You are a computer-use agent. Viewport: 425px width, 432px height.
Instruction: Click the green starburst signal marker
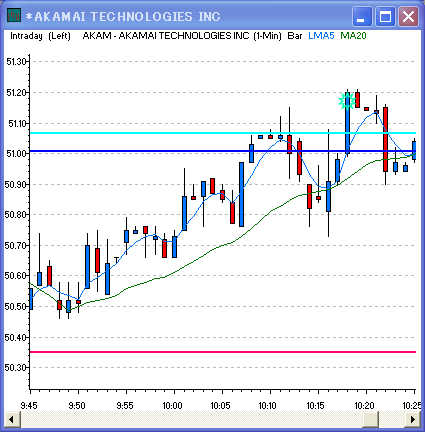(347, 101)
